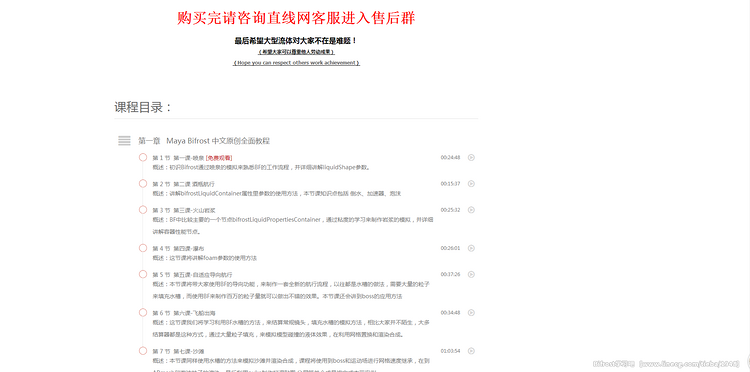Click the duration 00:26:01
The image size is (750, 372).
[x=451, y=248]
